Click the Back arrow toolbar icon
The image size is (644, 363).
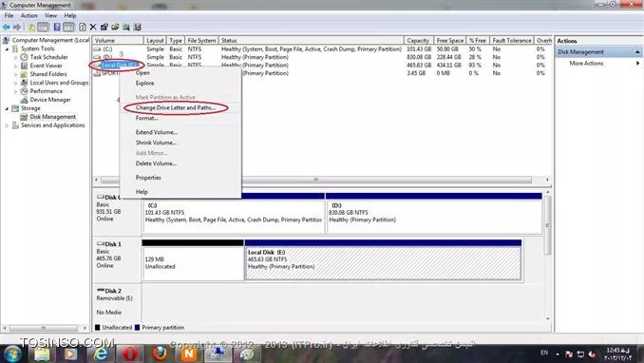6,28
